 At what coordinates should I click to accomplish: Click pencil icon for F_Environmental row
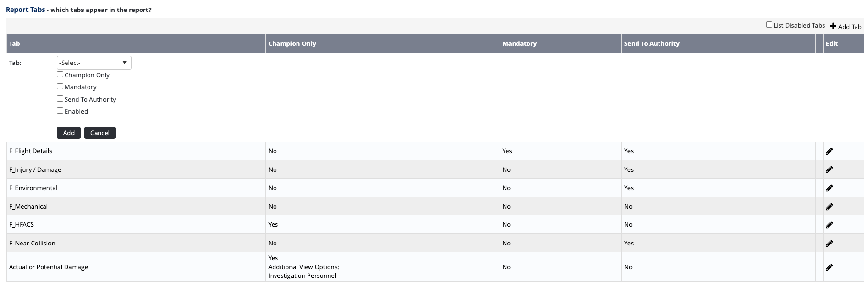click(829, 188)
